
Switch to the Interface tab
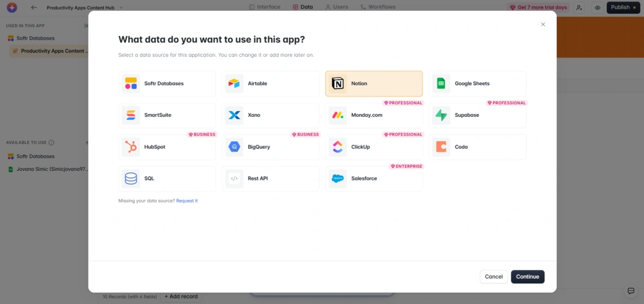pyautogui.click(x=265, y=7)
